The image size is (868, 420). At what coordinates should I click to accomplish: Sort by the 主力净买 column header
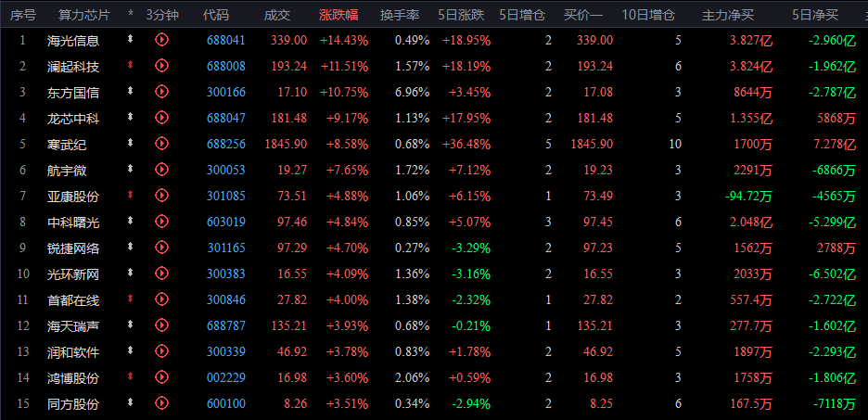(728, 15)
